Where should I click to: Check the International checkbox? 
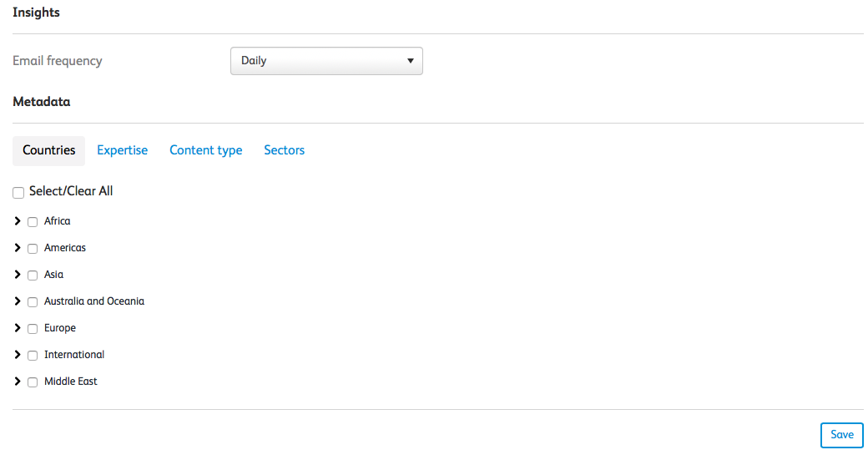33,356
